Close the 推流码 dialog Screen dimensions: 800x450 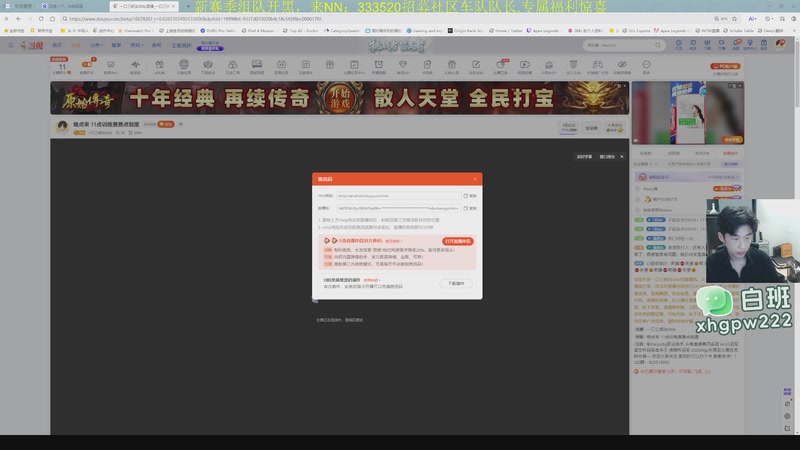point(475,179)
